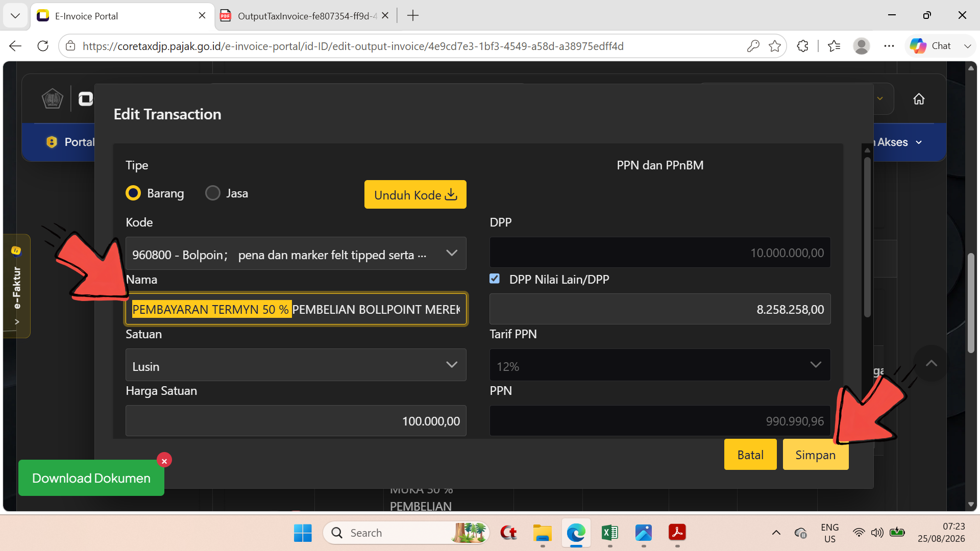Image resolution: width=980 pixels, height=551 pixels.
Task: Reload the page with refresh icon
Action: pyautogui.click(x=43, y=46)
